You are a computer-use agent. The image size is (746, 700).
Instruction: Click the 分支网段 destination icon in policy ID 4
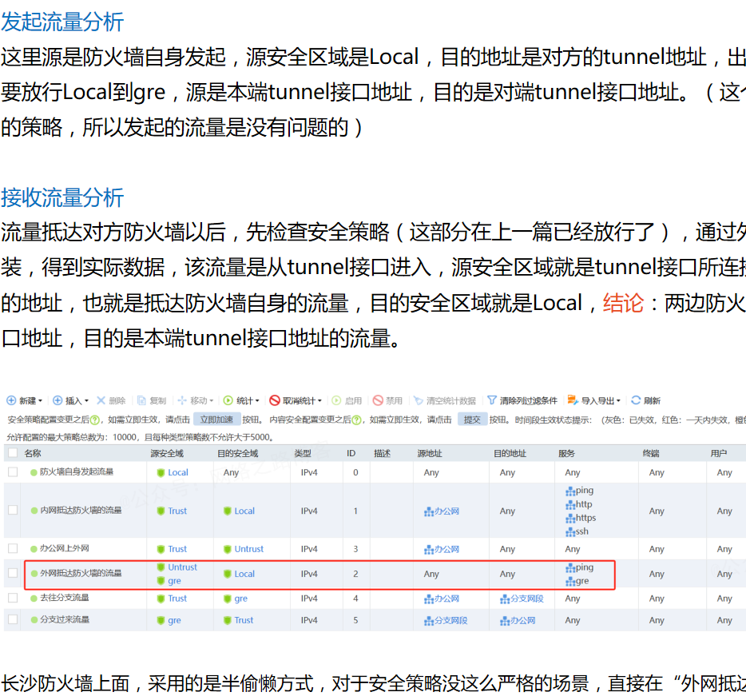click(505, 599)
